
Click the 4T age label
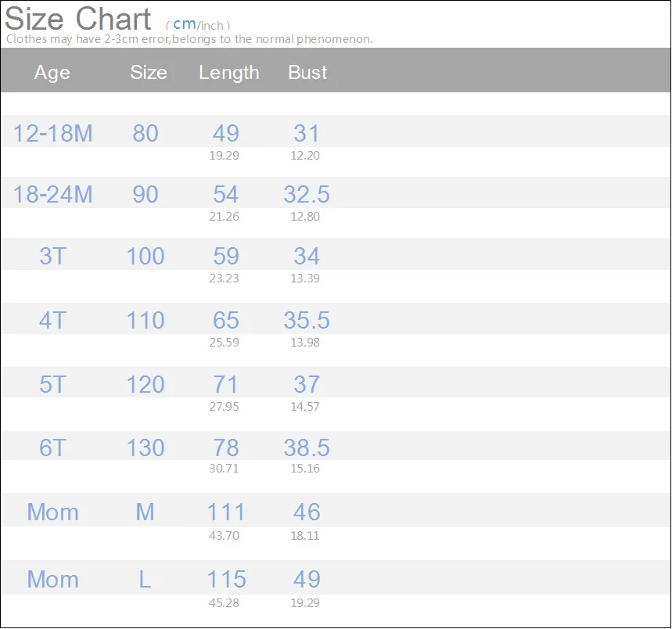coord(52,320)
